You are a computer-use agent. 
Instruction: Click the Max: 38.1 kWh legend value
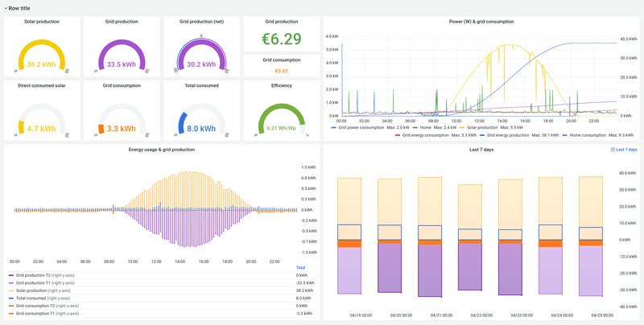[546, 134]
